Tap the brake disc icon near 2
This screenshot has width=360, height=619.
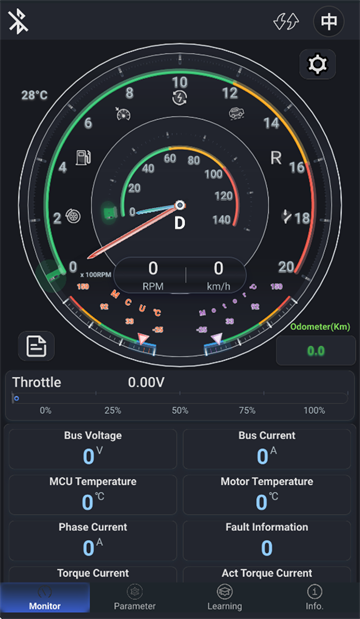point(73,216)
